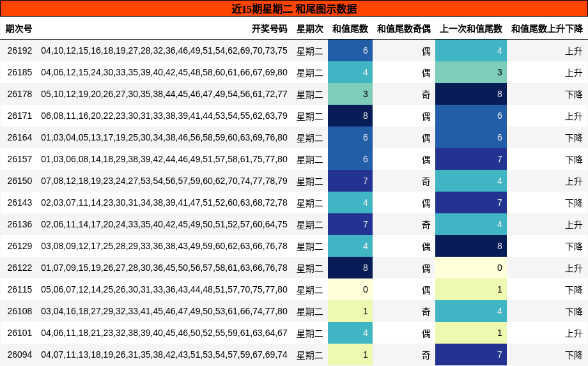Select issue number 26143
The width and height of the screenshot is (588, 366).
[x=20, y=202]
